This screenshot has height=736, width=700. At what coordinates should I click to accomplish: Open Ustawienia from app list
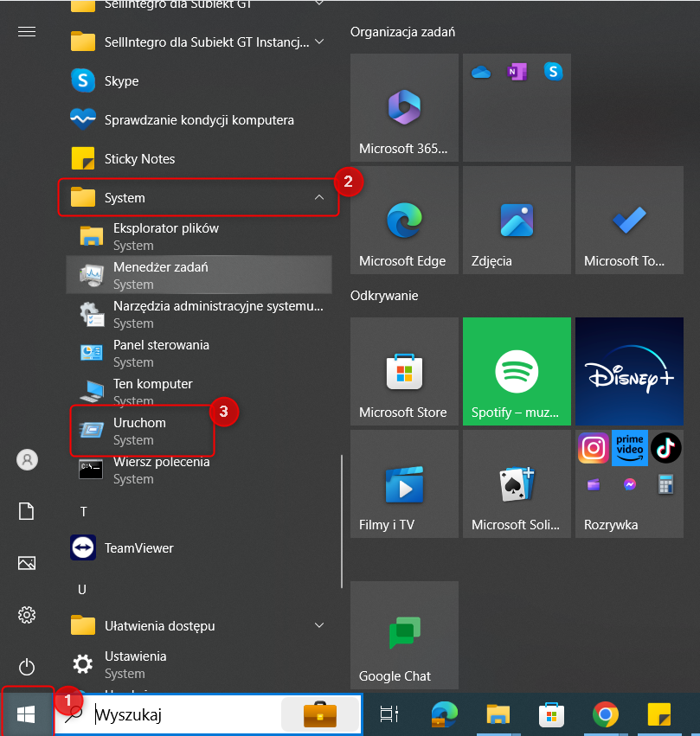199,664
